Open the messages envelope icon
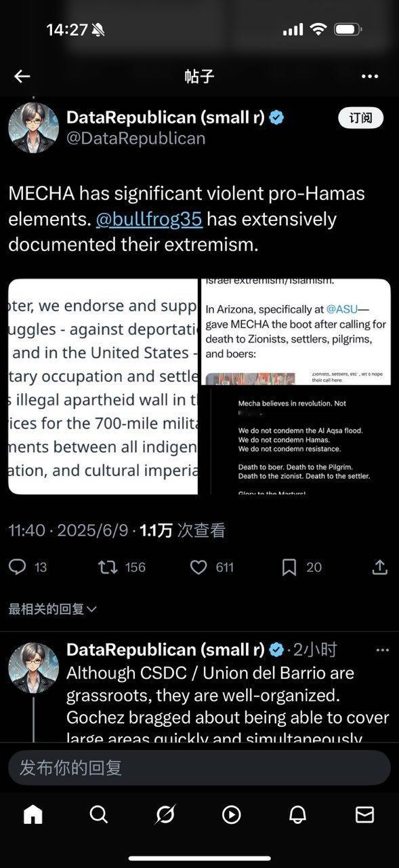 click(x=364, y=814)
